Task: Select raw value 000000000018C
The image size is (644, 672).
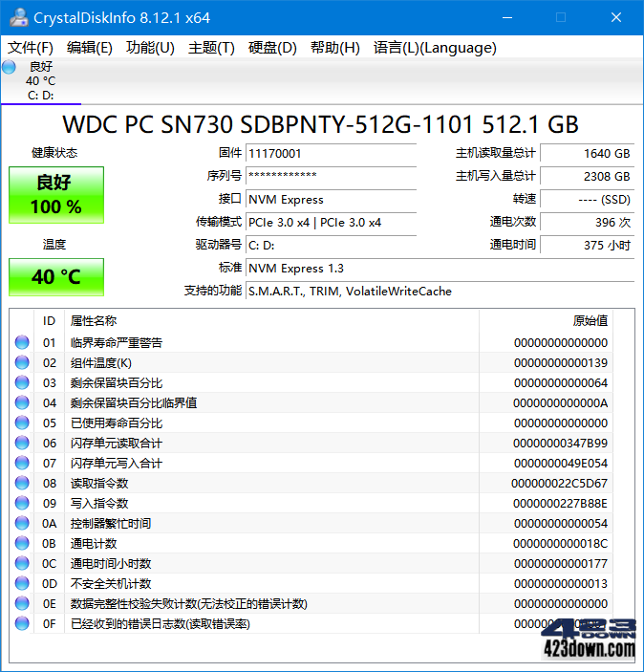Action: tap(561, 544)
